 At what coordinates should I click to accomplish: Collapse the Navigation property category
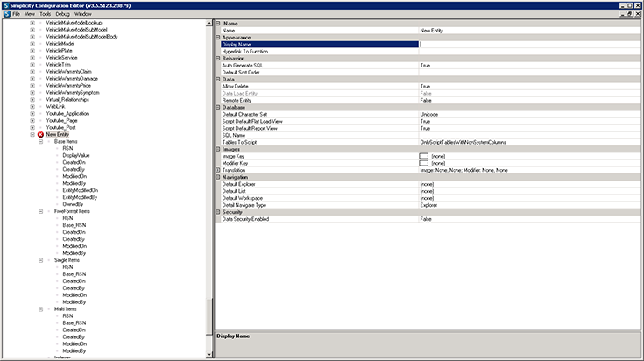point(218,177)
